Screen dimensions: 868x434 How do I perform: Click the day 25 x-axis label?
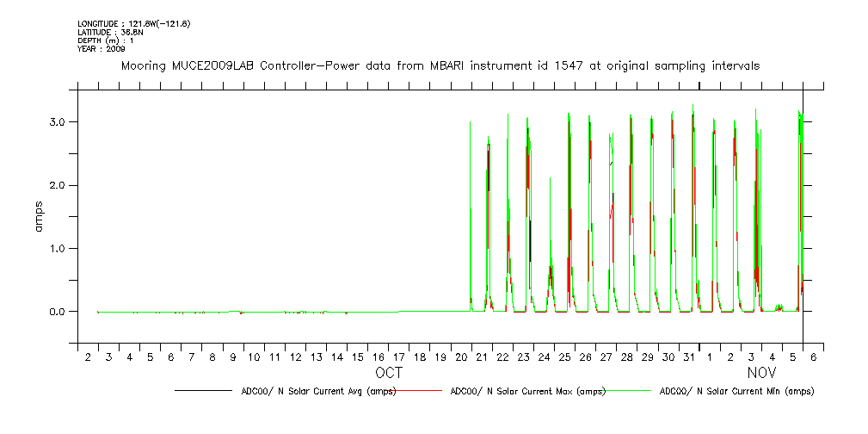565,356
